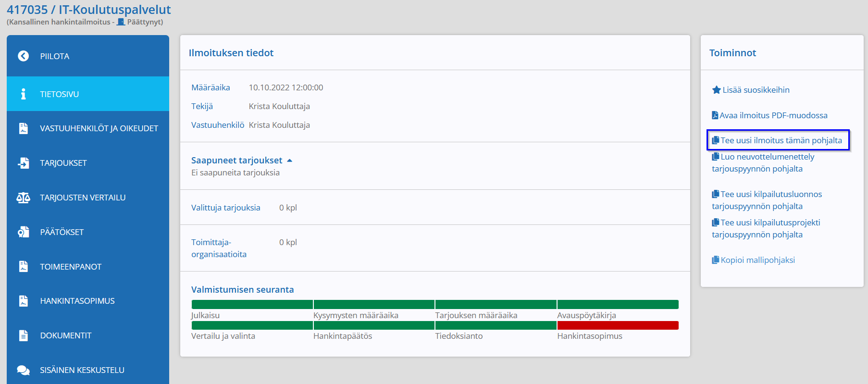Go to the Tarjoukset section
Viewport: 868px width, 384px height.
(x=88, y=163)
